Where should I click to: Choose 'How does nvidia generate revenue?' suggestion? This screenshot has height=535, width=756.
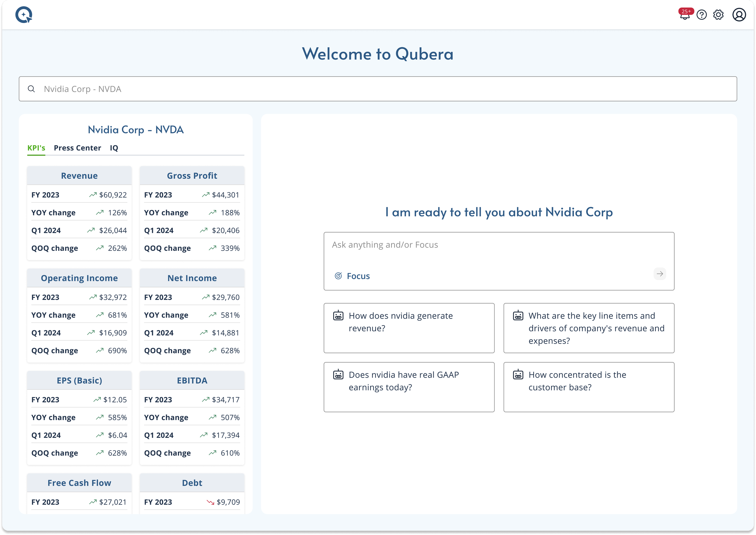409,328
